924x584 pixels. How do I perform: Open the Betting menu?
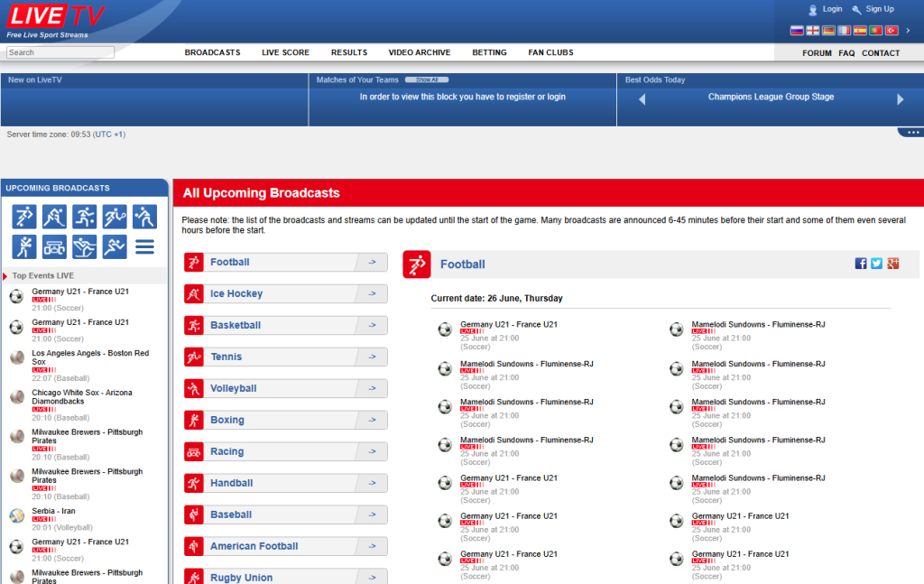point(490,52)
